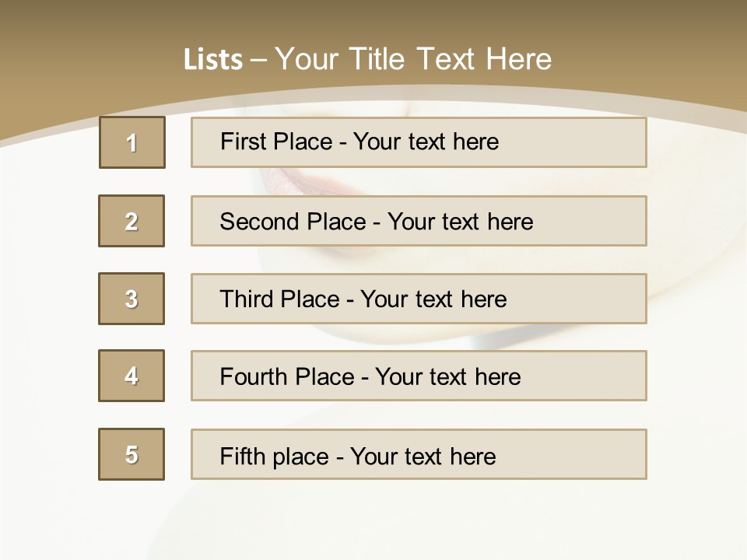Select the number 4 square
This screenshot has width=747, height=560.
(132, 376)
